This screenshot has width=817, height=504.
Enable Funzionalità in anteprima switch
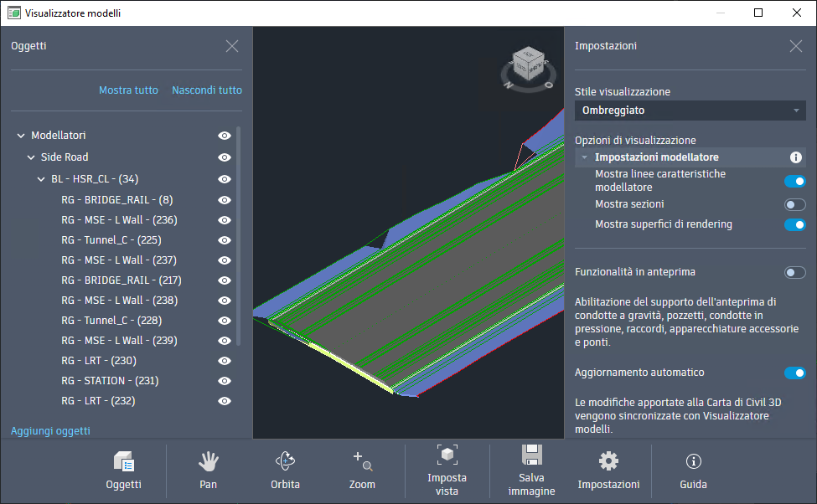coord(794,272)
